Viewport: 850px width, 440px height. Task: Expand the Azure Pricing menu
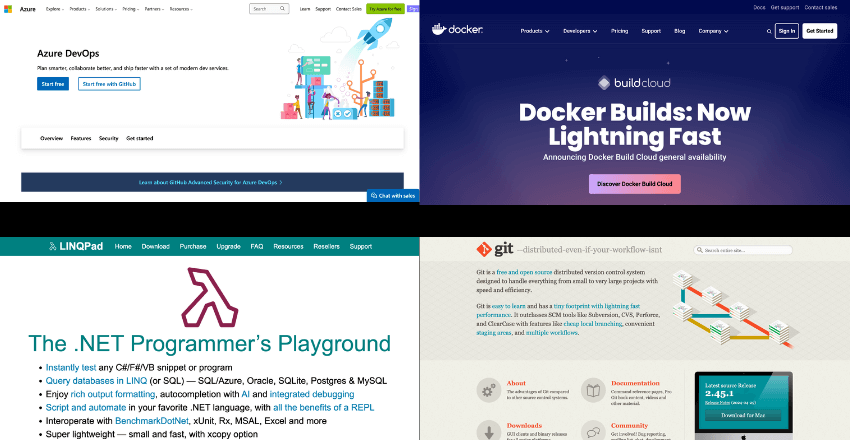point(131,9)
